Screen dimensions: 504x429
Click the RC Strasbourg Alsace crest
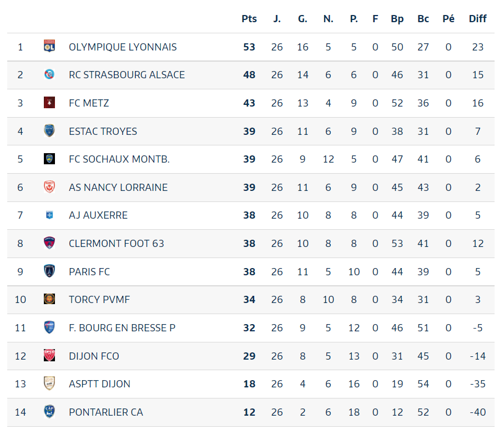coord(49,74)
